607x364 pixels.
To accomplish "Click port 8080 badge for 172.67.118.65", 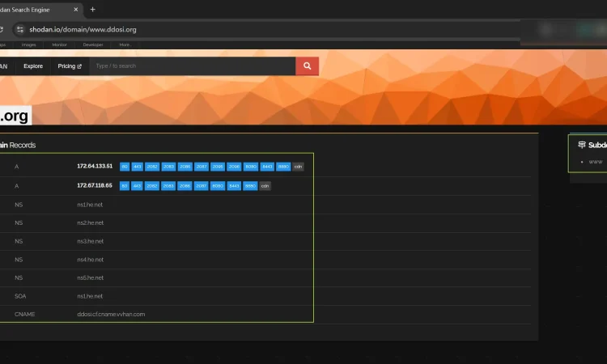I will click(218, 186).
